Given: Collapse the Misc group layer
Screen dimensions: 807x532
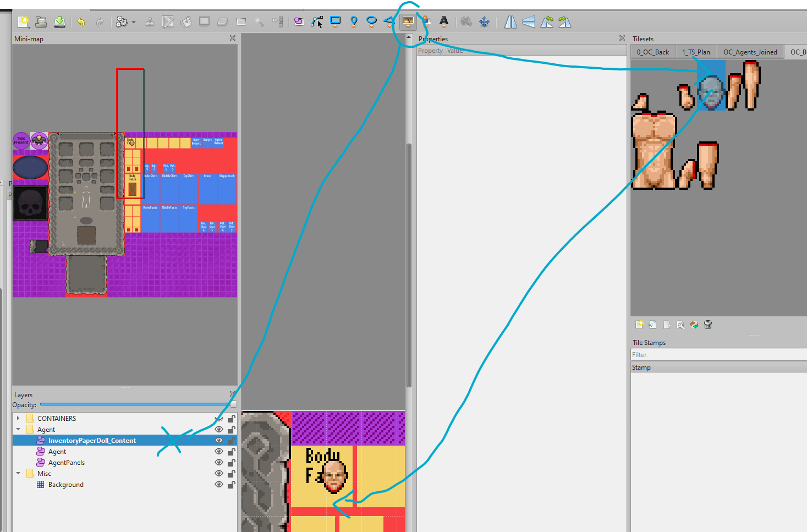Looking at the screenshot, I should click(x=18, y=474).
